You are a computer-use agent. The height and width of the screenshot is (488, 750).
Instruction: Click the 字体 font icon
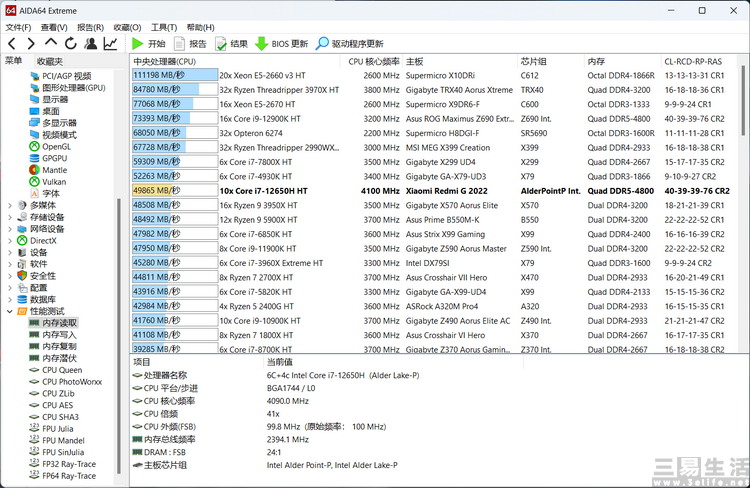click(34, 193)
